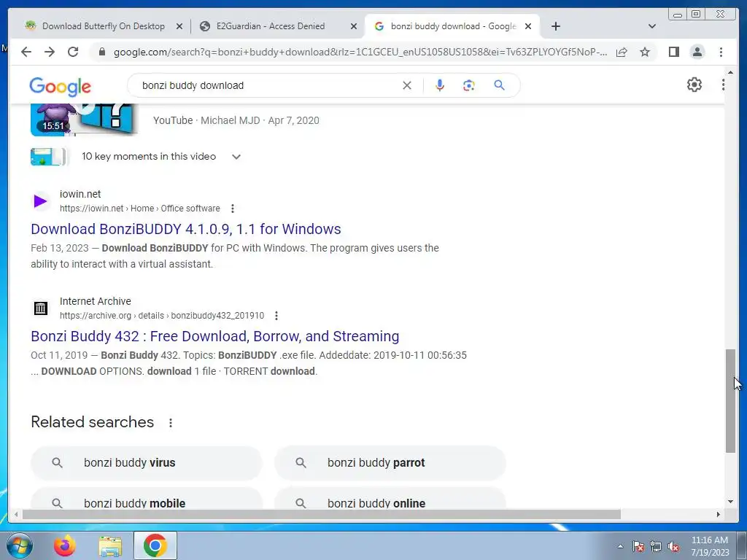Click the Internet Archive favicon
Screen dimensions: 747x560
(41, 308)
